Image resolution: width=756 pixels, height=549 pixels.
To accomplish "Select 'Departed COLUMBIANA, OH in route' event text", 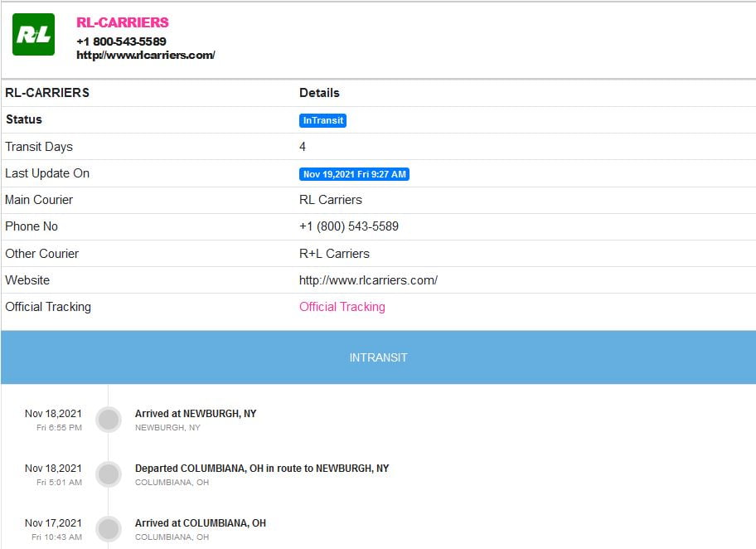I will pos(262,468).
